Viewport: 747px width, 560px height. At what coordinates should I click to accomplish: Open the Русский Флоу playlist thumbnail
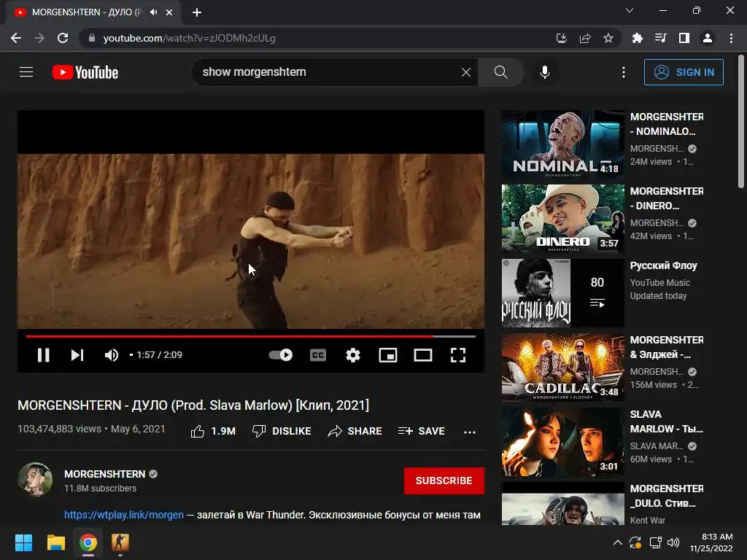(x=563, y=293)
